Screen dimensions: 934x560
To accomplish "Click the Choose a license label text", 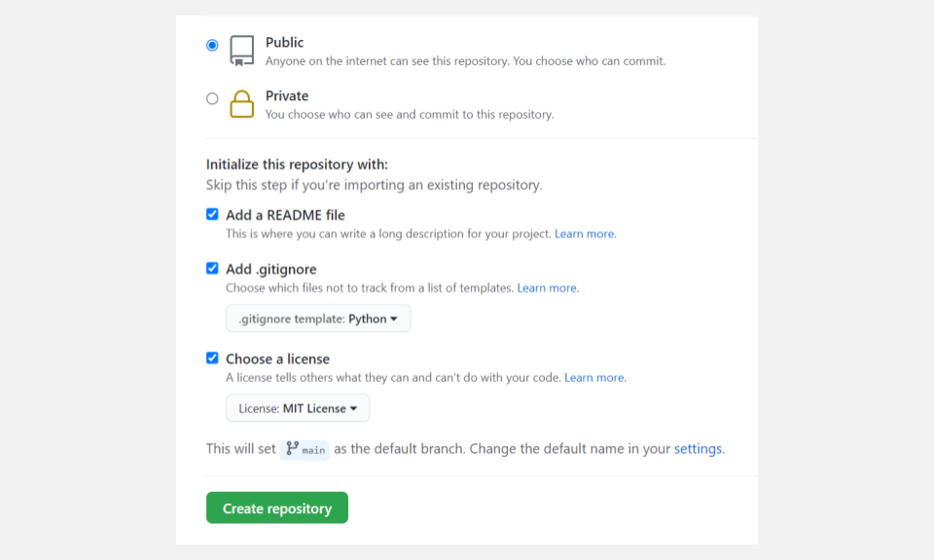I will 277,359.
